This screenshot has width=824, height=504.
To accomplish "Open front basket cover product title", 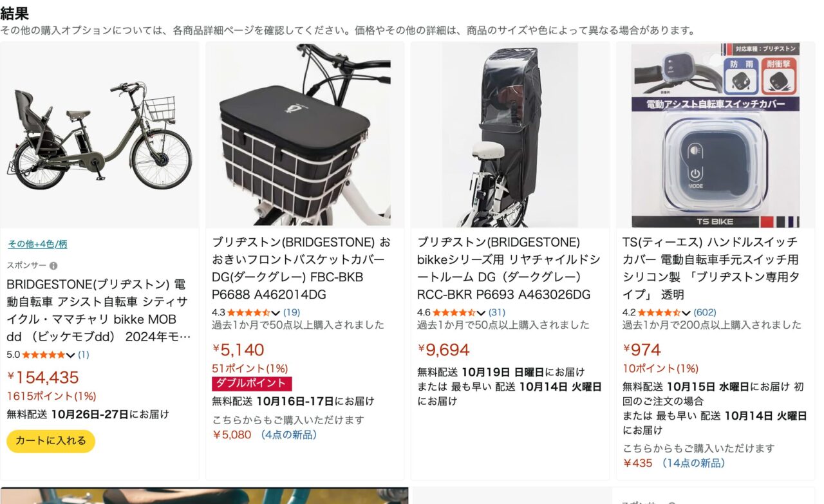I will [x=301, y=268].
